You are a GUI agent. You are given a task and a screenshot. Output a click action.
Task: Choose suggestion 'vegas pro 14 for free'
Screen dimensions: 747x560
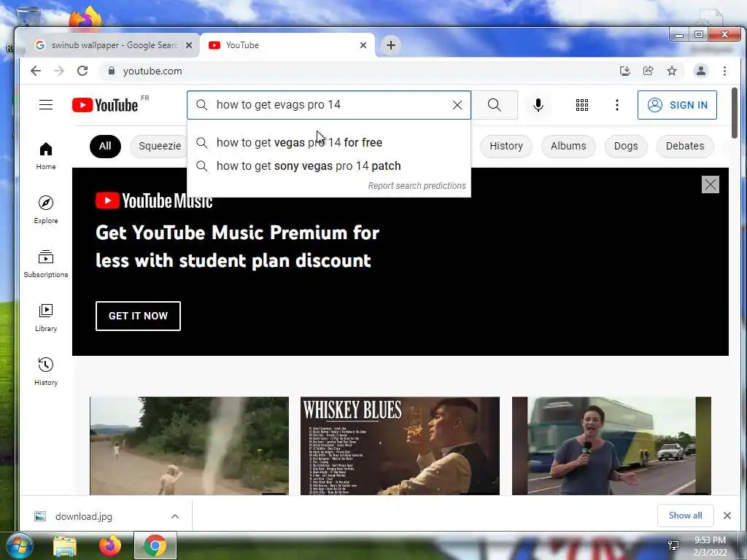click(329, 142)
